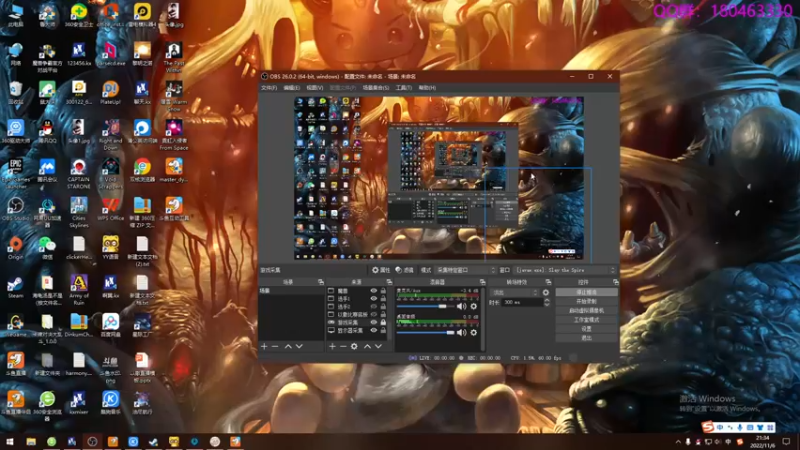
Task: Open 编辑(E) menu in OBS
Action: [x=291, y=88]
